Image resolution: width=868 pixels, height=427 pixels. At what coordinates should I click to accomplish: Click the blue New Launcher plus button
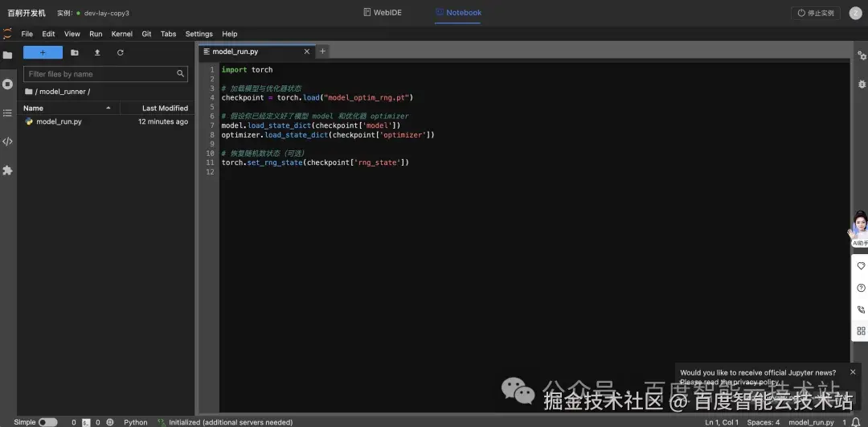click(43, 52)
